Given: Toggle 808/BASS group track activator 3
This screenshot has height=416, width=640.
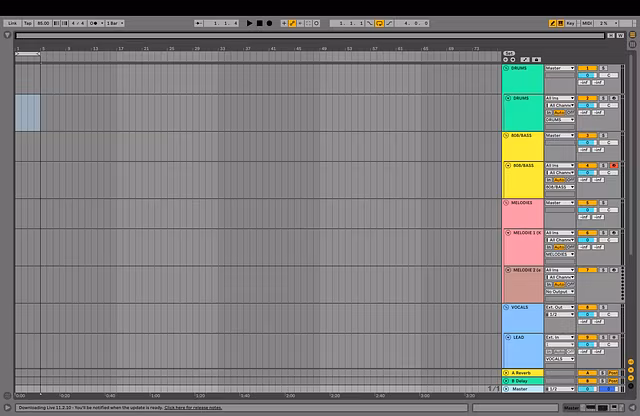Looking at the screenshot, I should coord(587,135).
